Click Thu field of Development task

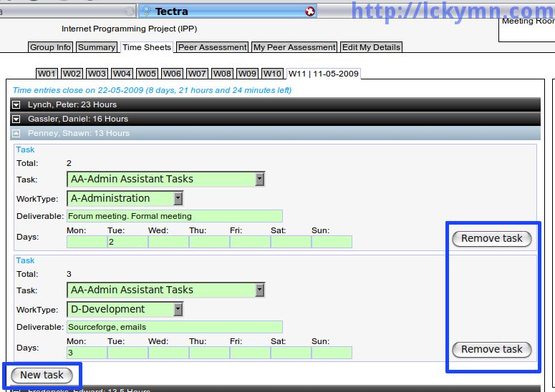[x=209, y=353]
